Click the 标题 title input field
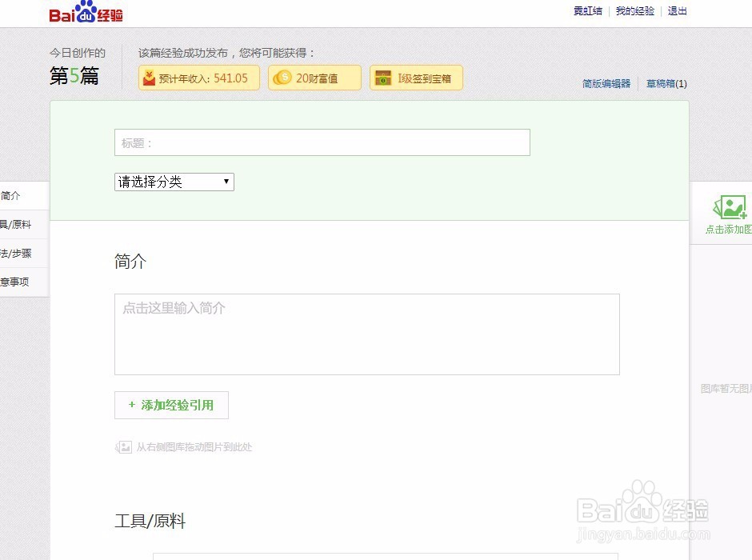The image size is (752, 560). (x=322, y=142)
